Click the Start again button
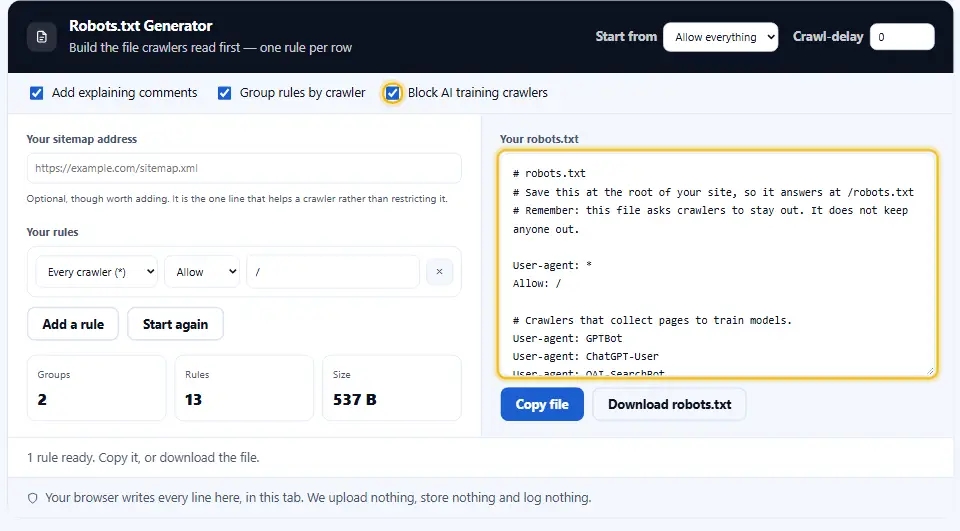Image resolution: width=960 pixels, height=531 pixels. [175, 324]
